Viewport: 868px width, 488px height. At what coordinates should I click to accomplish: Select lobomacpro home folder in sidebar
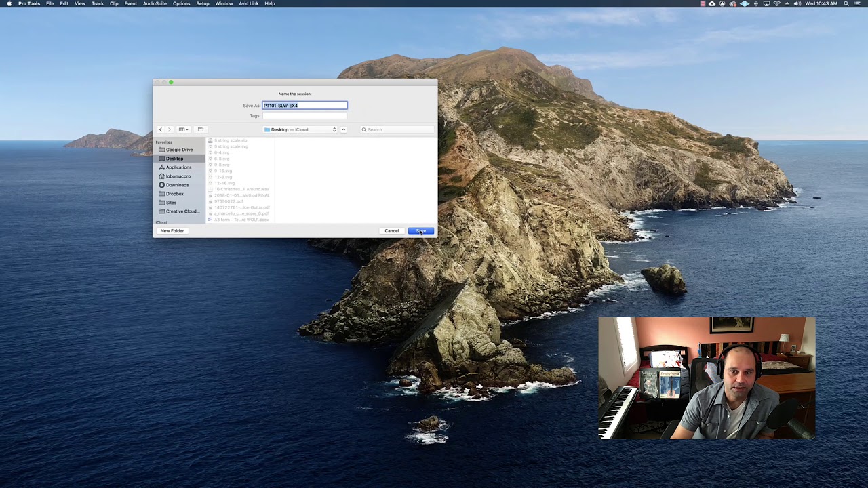tap(179, 176)
